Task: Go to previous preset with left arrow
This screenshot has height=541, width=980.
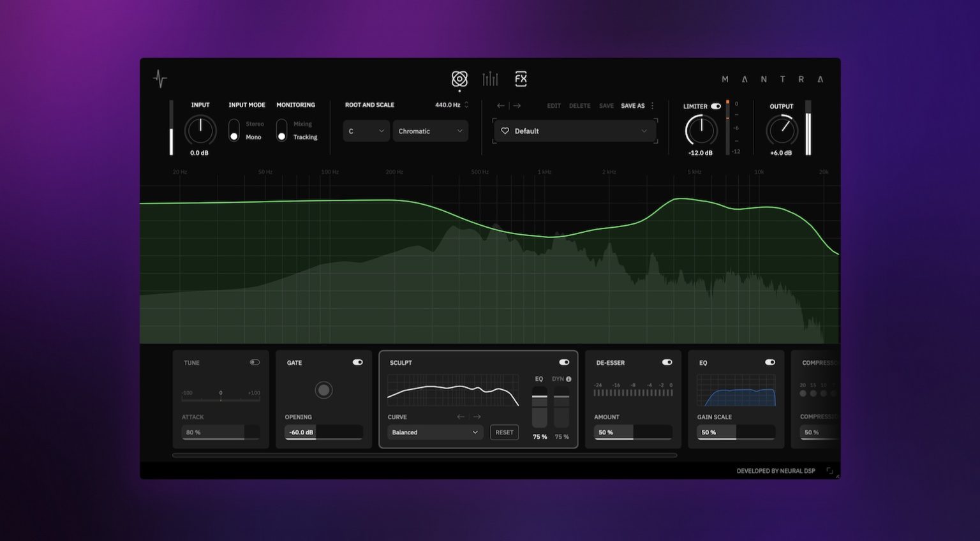Action: 500,105
